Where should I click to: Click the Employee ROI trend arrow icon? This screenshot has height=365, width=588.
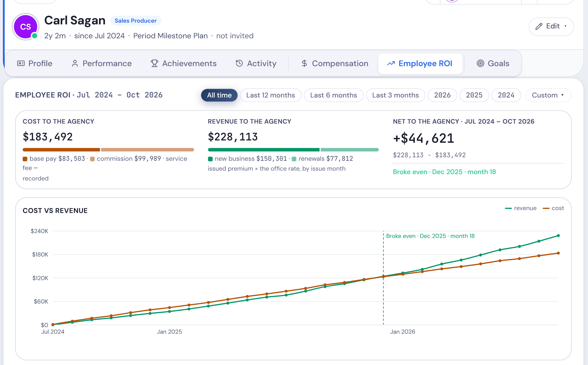[391, 63]
